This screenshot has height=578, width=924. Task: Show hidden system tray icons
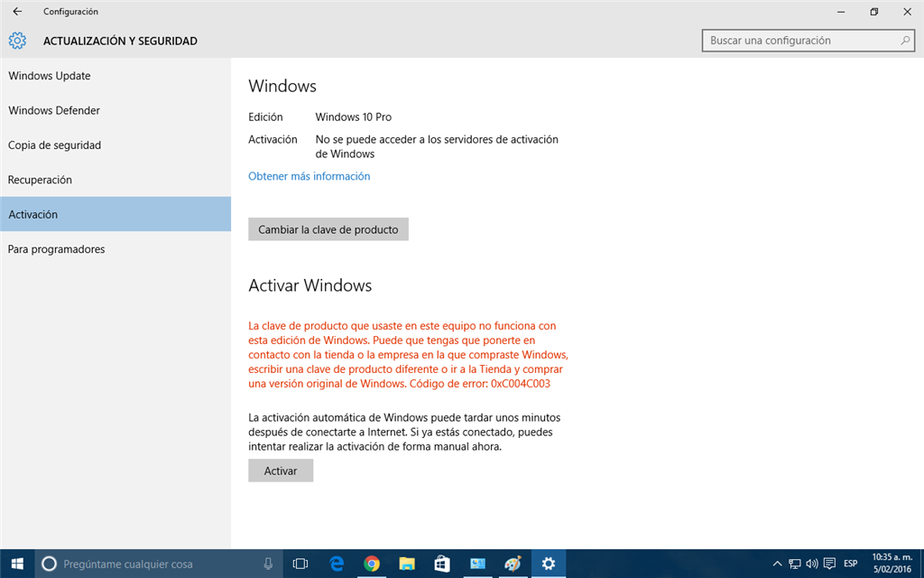click(777, 564)
